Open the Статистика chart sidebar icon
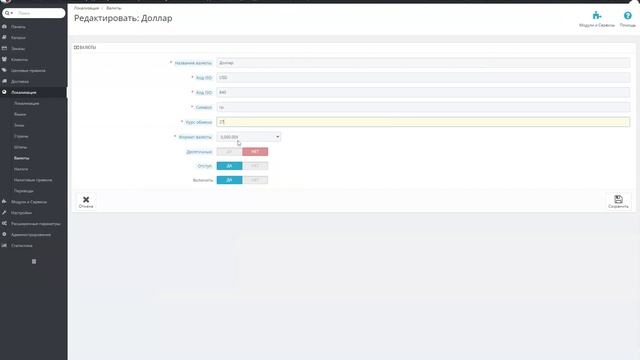Screen dimensions: 640x360 (4, 246)
